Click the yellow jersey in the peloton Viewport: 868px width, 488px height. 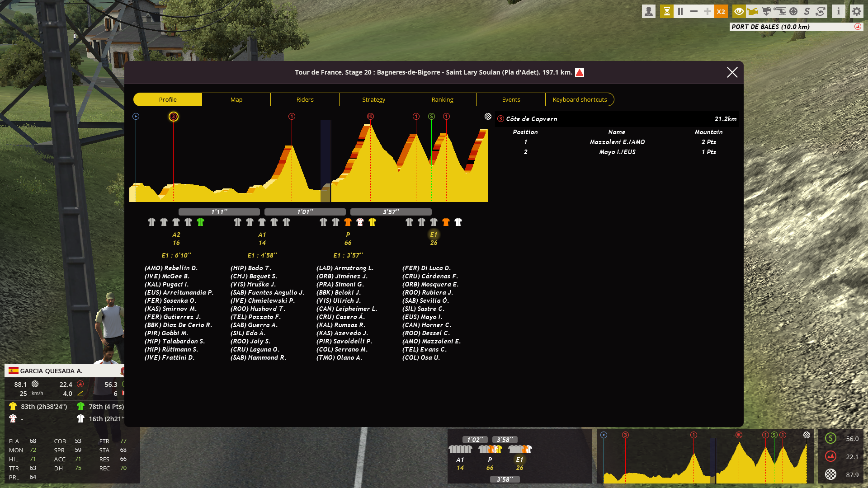[x=372, y=222]
